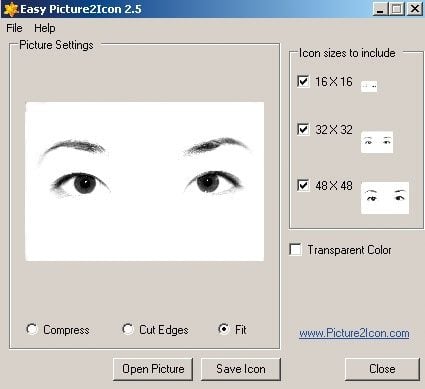Uncheck the 48×48 icon size checkbox

click(x=303, y=185)
